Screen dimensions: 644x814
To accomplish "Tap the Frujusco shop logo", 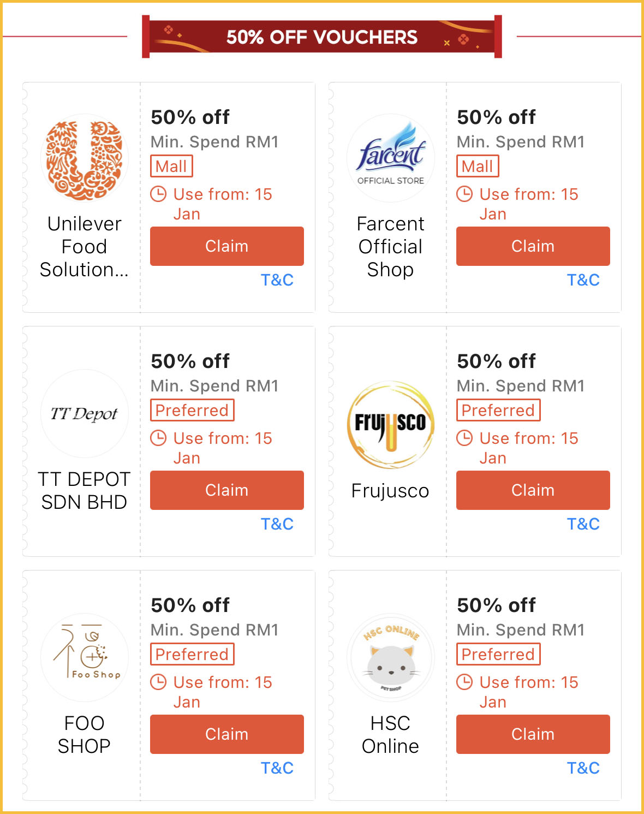I will coord(391,425).
